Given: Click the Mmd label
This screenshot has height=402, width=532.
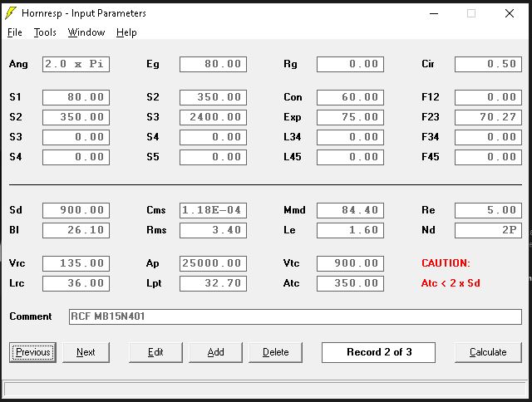Looking at the screenshot, I should click(294, 210).
